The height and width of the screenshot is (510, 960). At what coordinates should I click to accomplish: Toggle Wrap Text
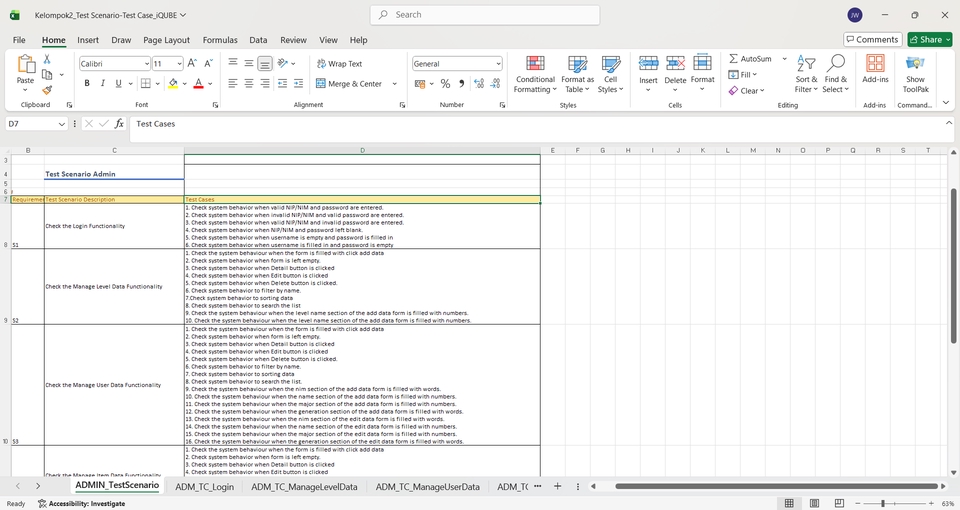coord(339,64)
